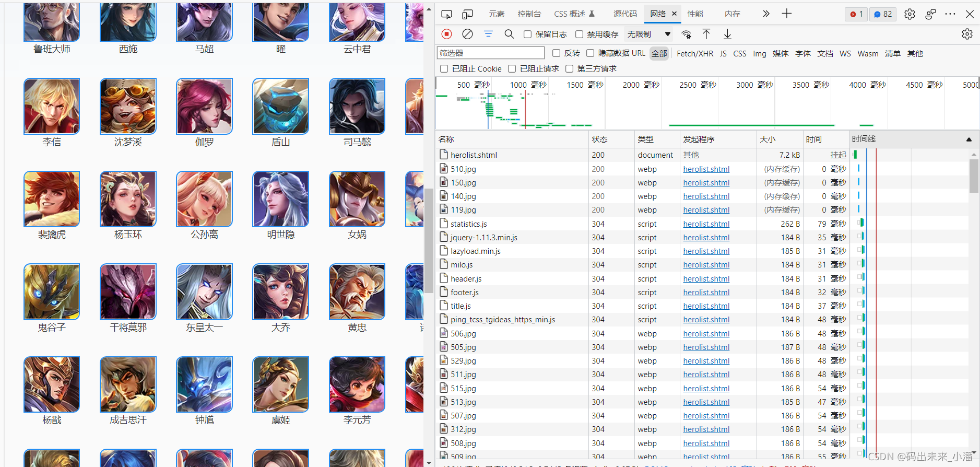Image resolution: width=980 pixels, height=467 pixels.
Task: Open the feedback people icon
Action: click(x=930, y=14)
